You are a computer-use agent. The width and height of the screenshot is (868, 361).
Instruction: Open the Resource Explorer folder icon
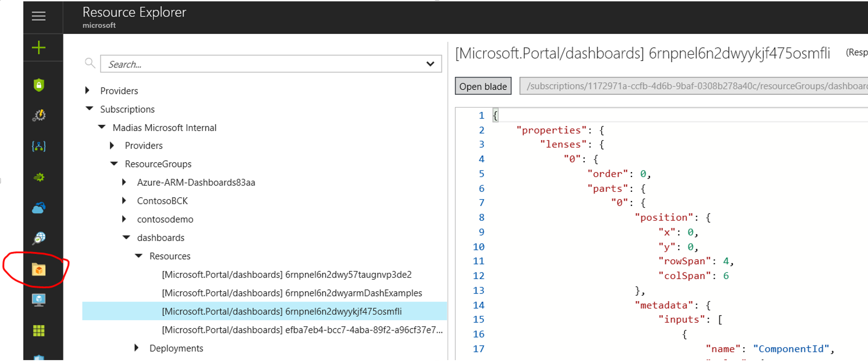(x=39, y=269)
